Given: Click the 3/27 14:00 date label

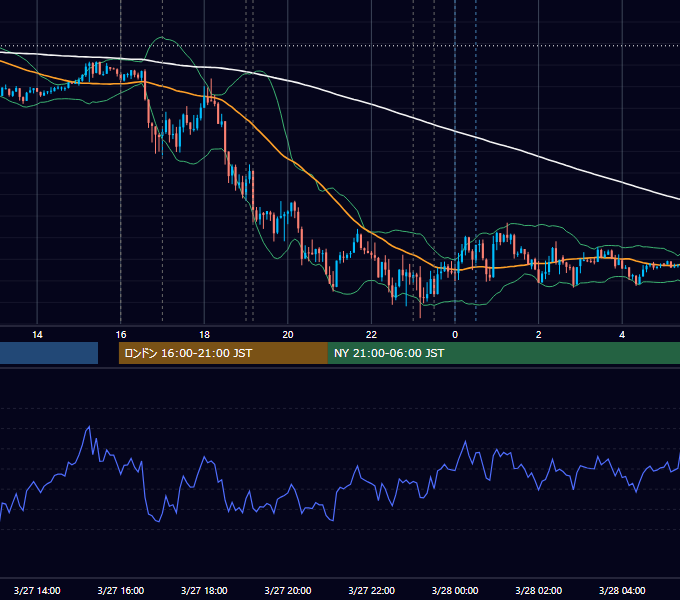Looking at the screenshot, I should 37,590.
